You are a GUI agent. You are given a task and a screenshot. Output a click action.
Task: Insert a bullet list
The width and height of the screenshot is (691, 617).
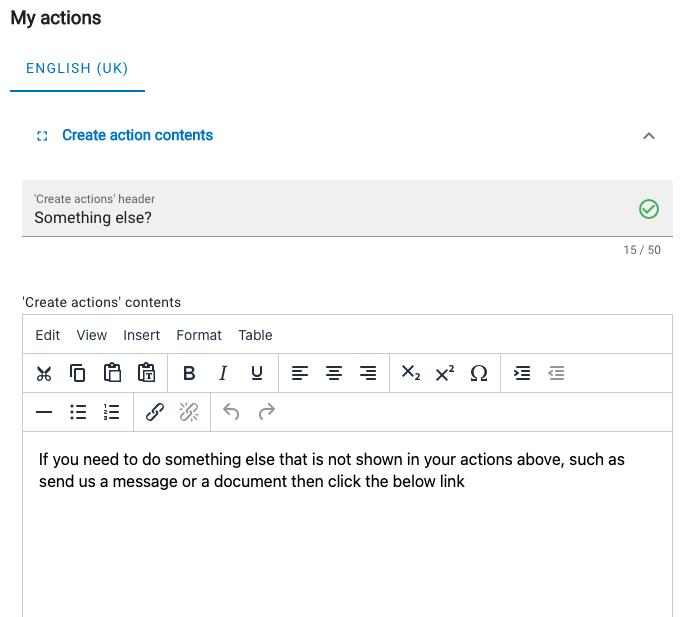78,412
